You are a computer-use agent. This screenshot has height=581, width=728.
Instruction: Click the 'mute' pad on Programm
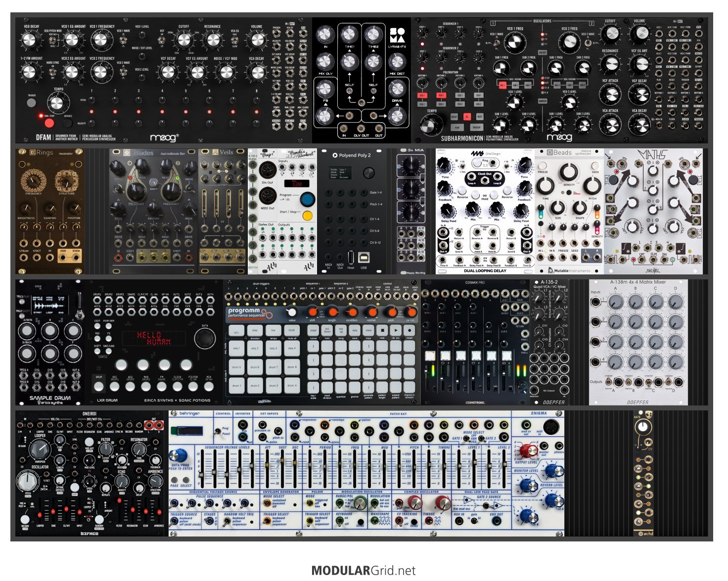[292, 330]
